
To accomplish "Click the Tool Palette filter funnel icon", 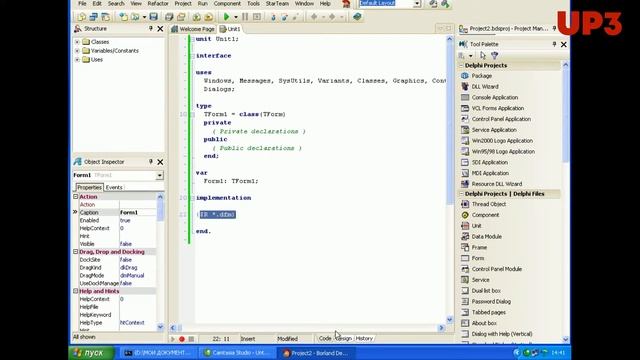I will pyautogui.click(x=494, y=55).
